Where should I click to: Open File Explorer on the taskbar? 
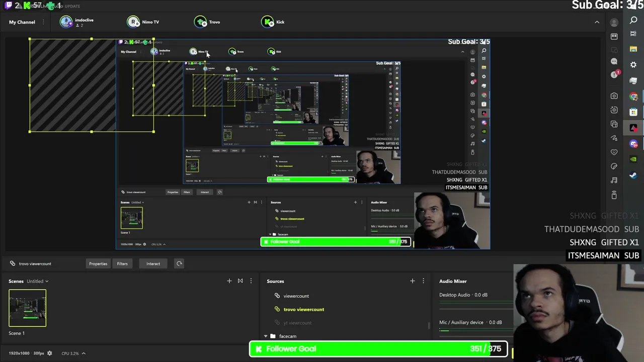[x=633, y=49]
